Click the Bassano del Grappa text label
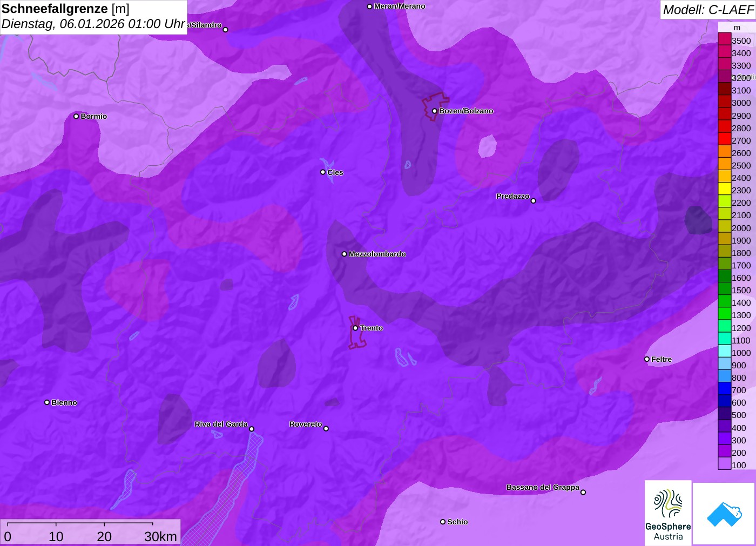 tap(543, 487)
